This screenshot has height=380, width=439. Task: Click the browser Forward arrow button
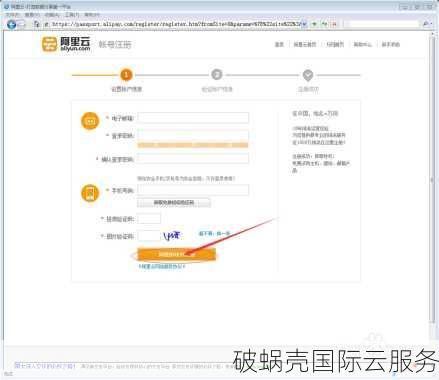[x=21, y=24]
